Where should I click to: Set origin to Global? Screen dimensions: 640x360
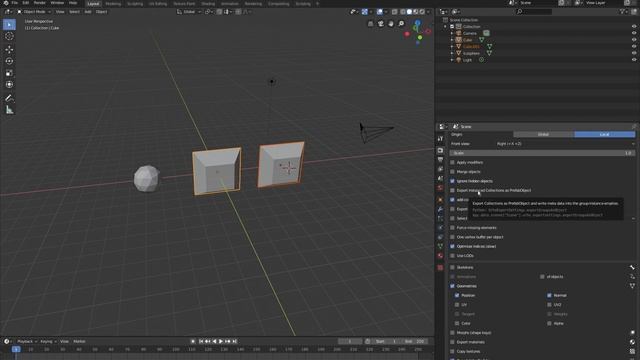(544, 134)
